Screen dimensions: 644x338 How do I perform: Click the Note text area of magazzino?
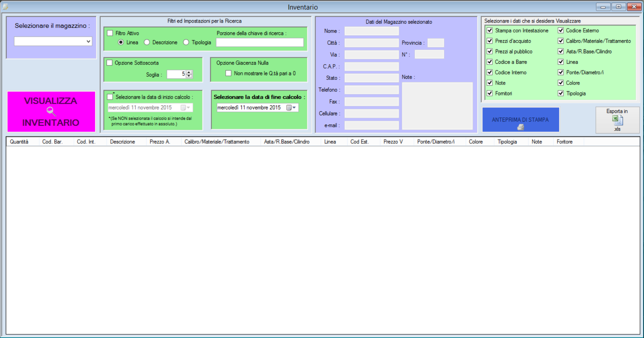(437, 106)
